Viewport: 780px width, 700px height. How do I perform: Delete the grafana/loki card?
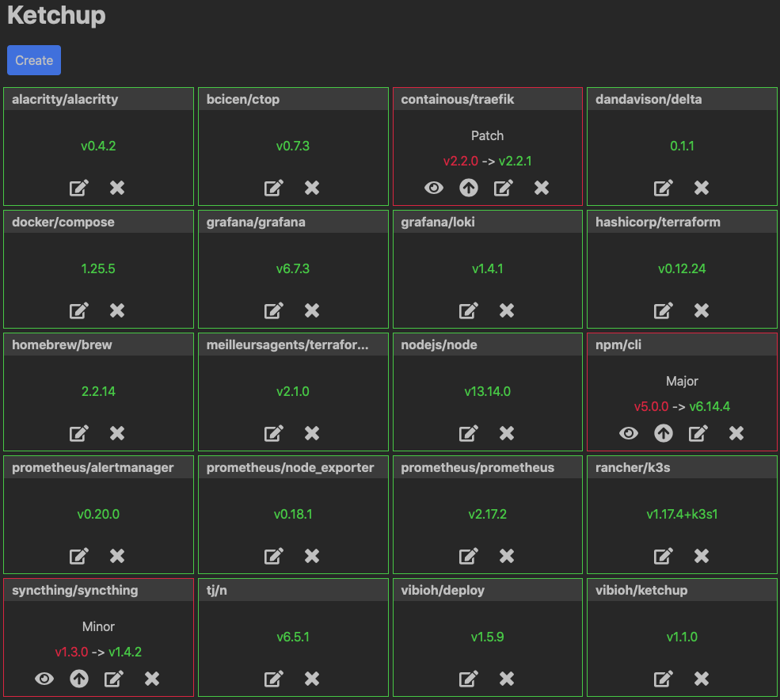(507, 311)
